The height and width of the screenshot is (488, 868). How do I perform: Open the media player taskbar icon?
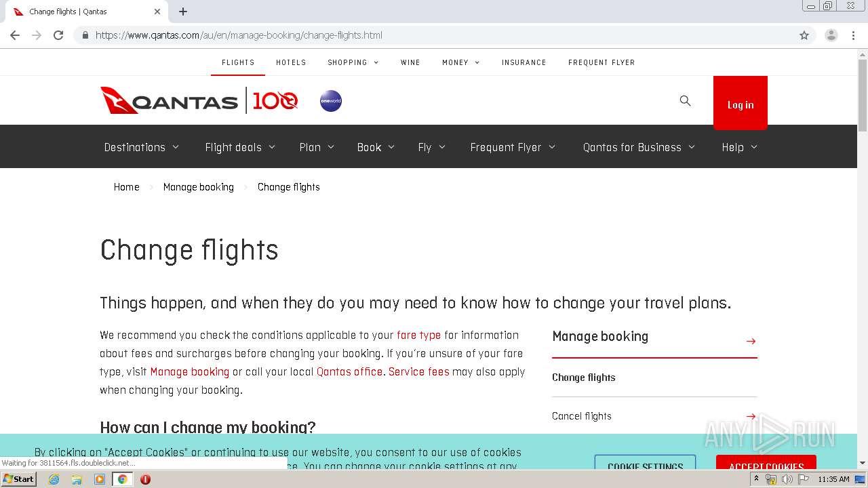point(100,479)
